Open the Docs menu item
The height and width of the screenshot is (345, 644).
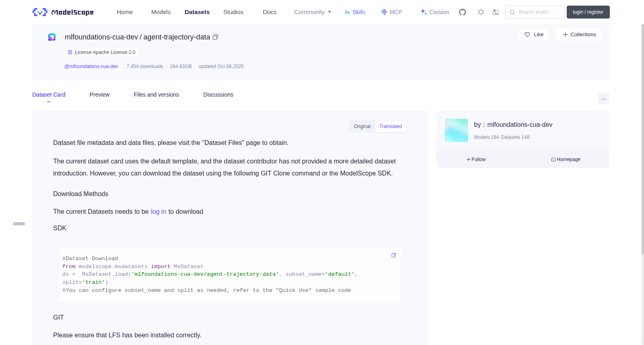point(270,12)
